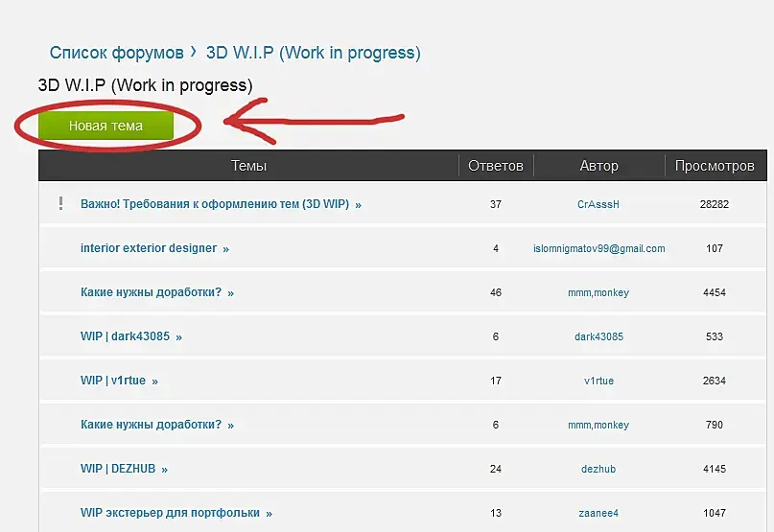Click the Темы column header
This screenshot has width=774, height=532.
pos(248,165)
